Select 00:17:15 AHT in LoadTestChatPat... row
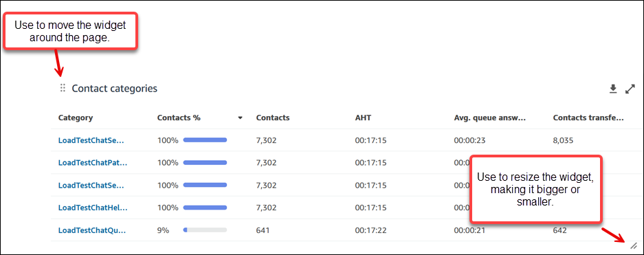The height and width of the screenshot is (255, 644). click(x=371, y=163)
